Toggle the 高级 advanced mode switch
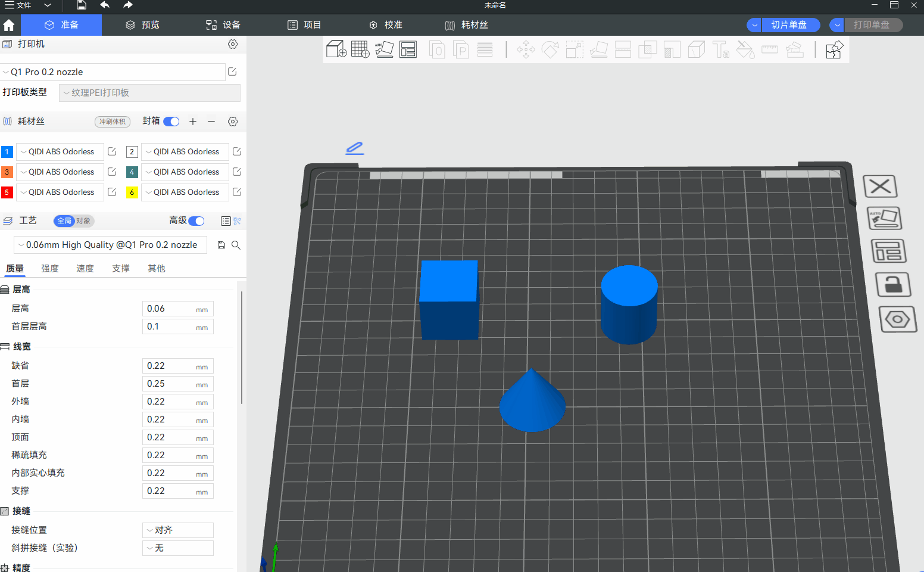The width and height of the screenshot is (924, 572). [x=196, y=221]
